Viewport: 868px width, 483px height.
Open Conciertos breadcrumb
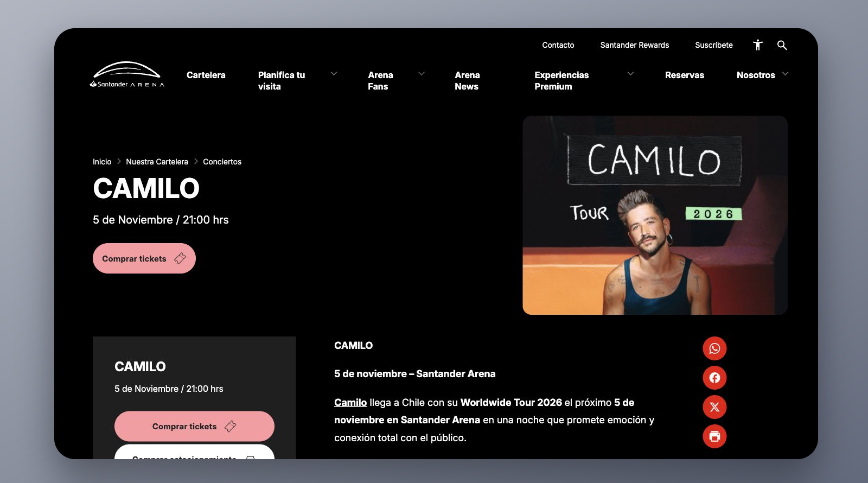click(222, 162)
